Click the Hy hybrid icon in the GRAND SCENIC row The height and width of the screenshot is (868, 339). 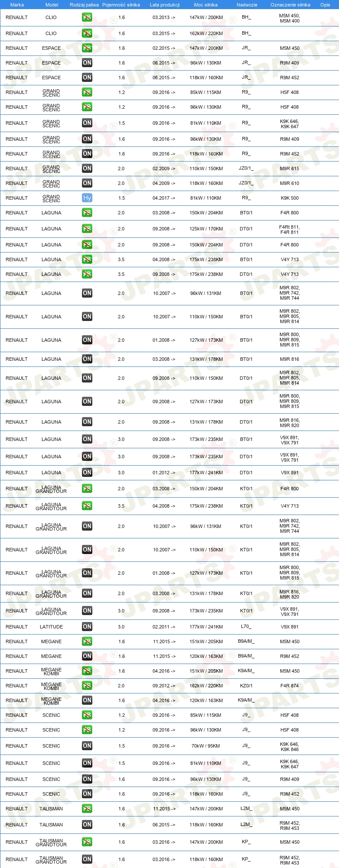87,198
